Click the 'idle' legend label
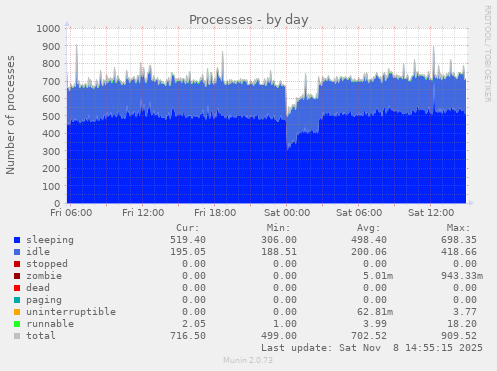This screenshot has height=371, width=497. point(38,252)
